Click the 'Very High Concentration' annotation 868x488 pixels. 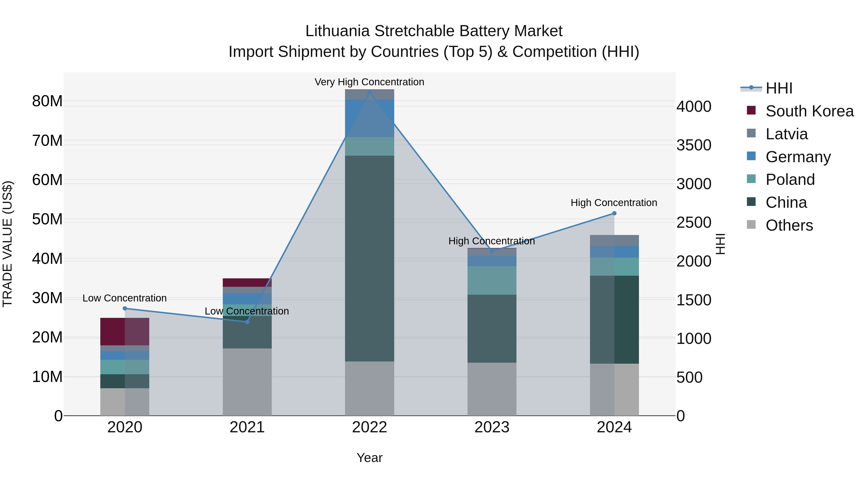pos(369,82)
